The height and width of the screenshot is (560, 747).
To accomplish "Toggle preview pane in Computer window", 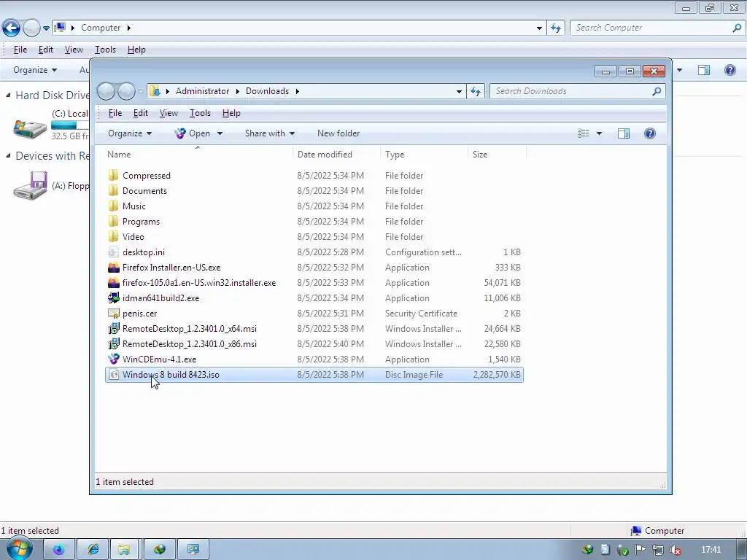I will (704, 70).
